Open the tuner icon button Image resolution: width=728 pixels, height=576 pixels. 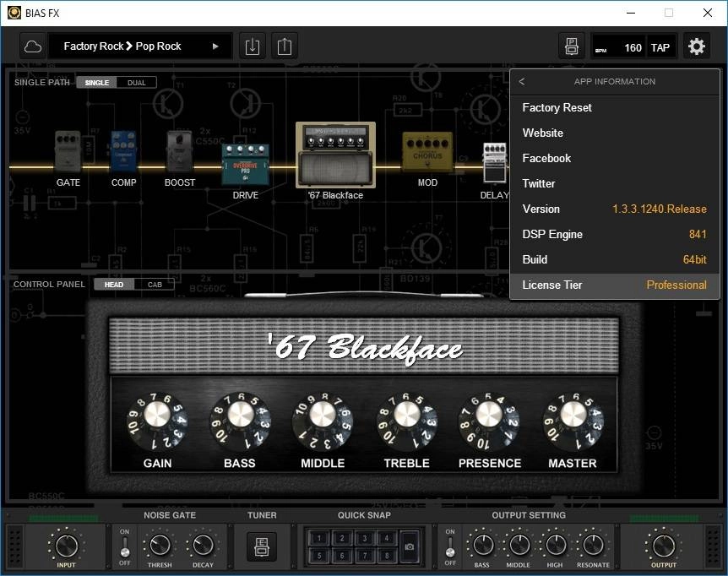tap(262, 546)
